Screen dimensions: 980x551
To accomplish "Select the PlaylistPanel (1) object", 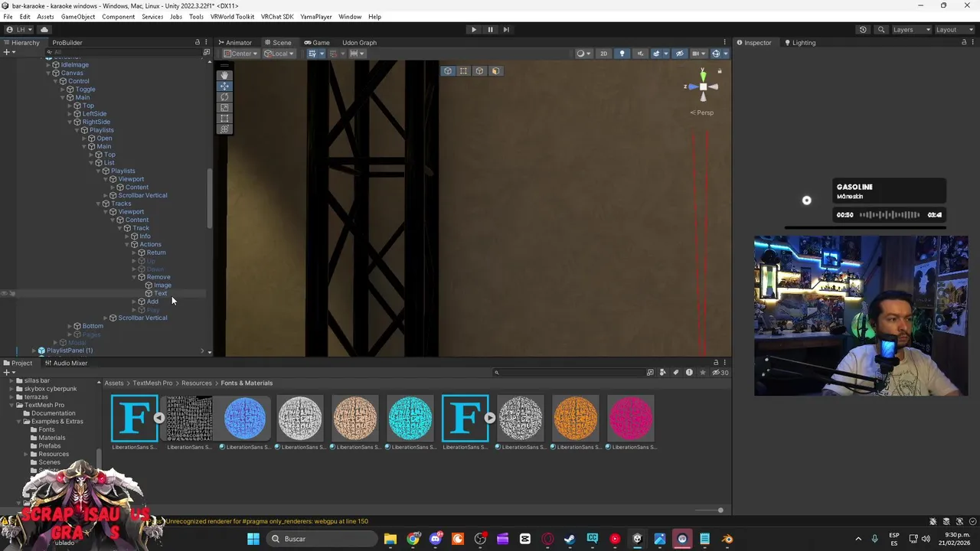I will click(70, 350).
